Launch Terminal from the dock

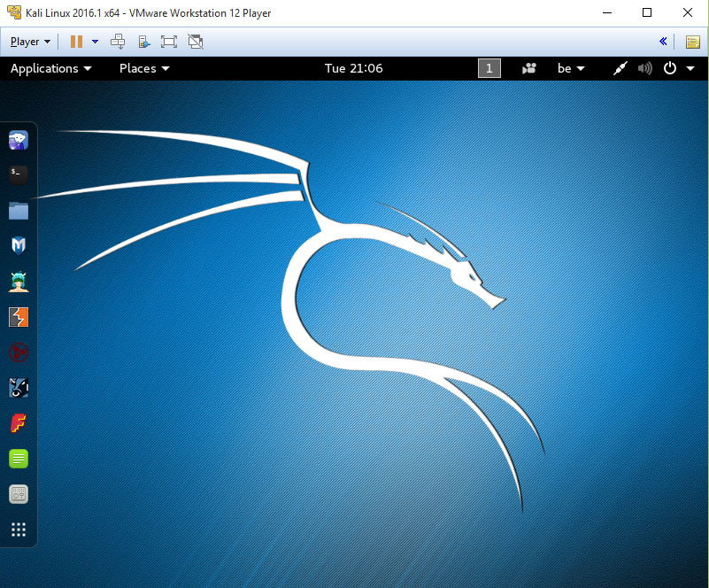[19, 175]
